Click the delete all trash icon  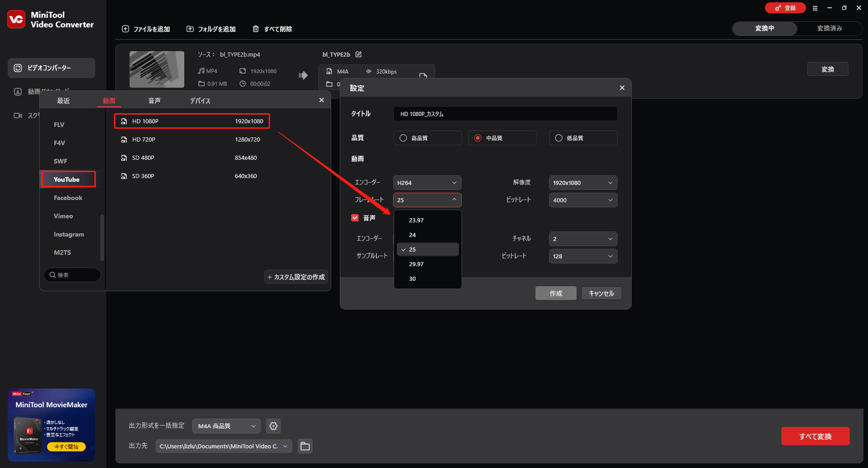click(256, 29)
